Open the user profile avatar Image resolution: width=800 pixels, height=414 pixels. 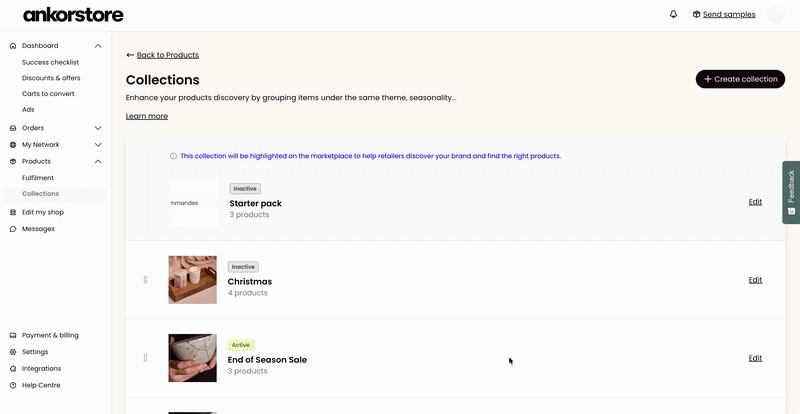[776, 14]
